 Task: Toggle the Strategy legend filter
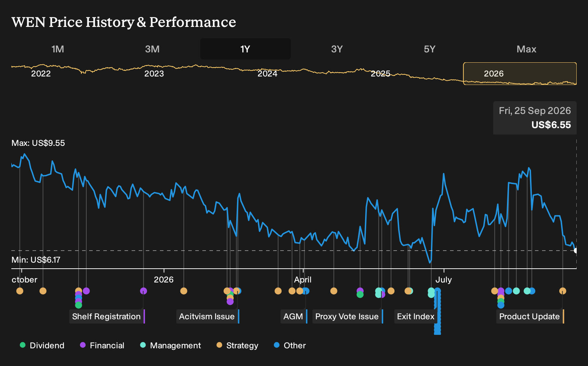click(237, 345)
